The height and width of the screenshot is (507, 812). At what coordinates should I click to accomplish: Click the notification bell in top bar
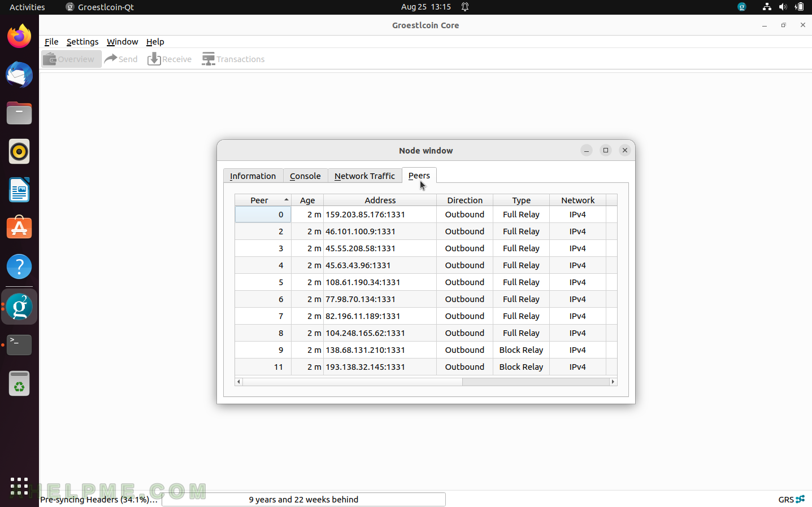click(465, 7)
